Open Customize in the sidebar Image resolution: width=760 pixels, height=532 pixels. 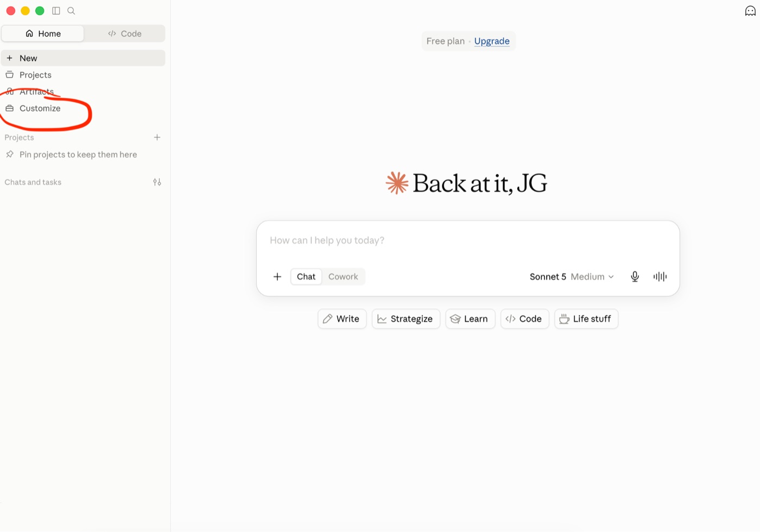point(83,109)
